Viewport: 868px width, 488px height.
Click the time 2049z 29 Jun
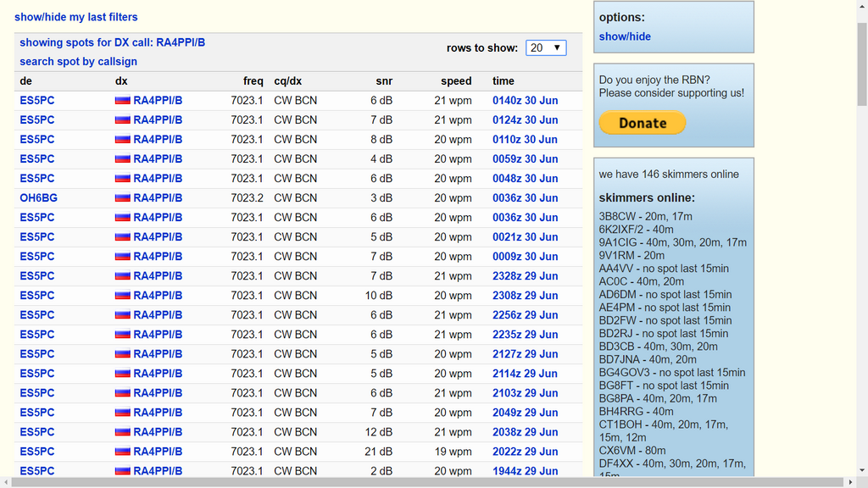[526, 413]
